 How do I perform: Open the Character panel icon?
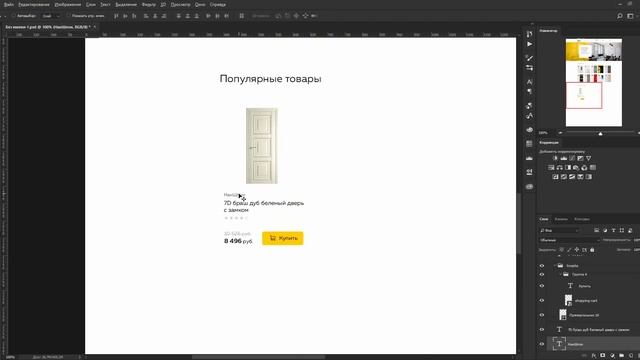click(529, 82)
